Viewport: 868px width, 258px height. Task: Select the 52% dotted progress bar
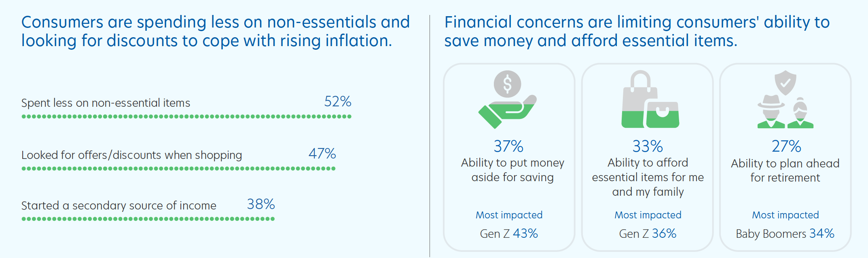point(186,116)
